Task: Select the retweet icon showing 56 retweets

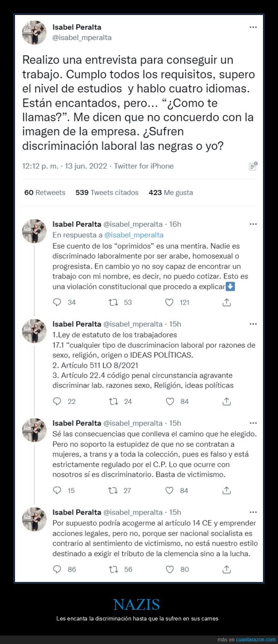Action: [113, 569]
